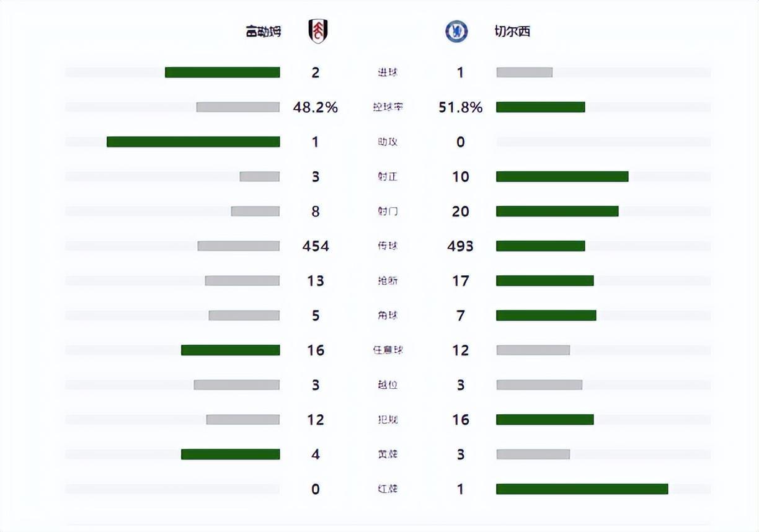Click the 控球率 stat label

[x=388, y=107]
